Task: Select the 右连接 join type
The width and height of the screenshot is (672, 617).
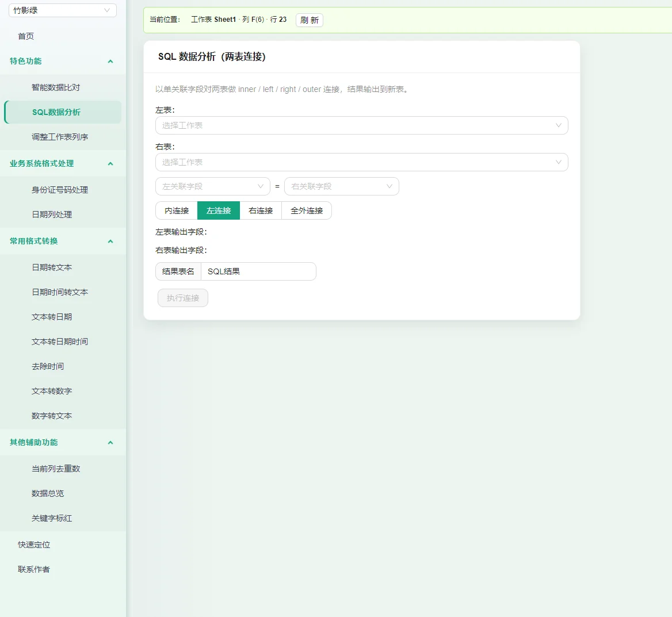Action: (x=261, y=211)
